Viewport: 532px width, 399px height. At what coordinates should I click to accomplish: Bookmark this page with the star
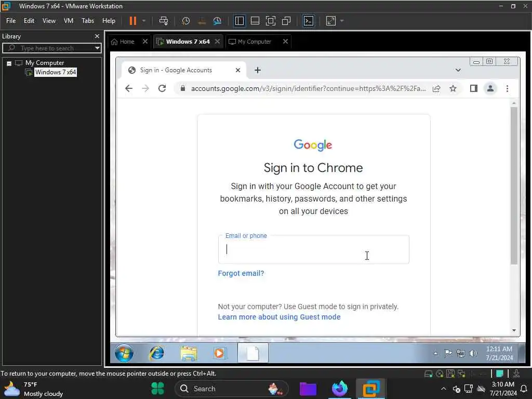pos(453,88)
